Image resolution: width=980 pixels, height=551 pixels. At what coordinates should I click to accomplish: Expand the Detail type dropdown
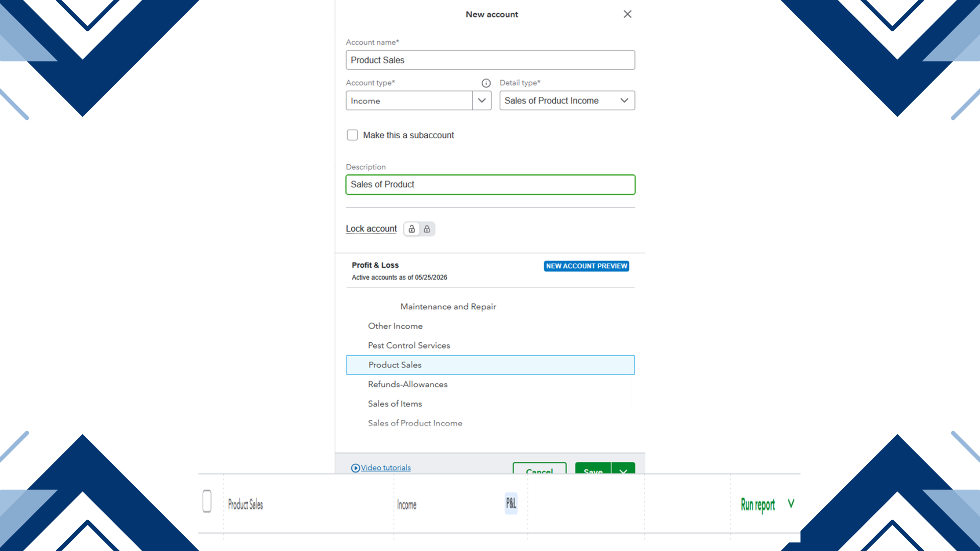[x=567, y=101]
